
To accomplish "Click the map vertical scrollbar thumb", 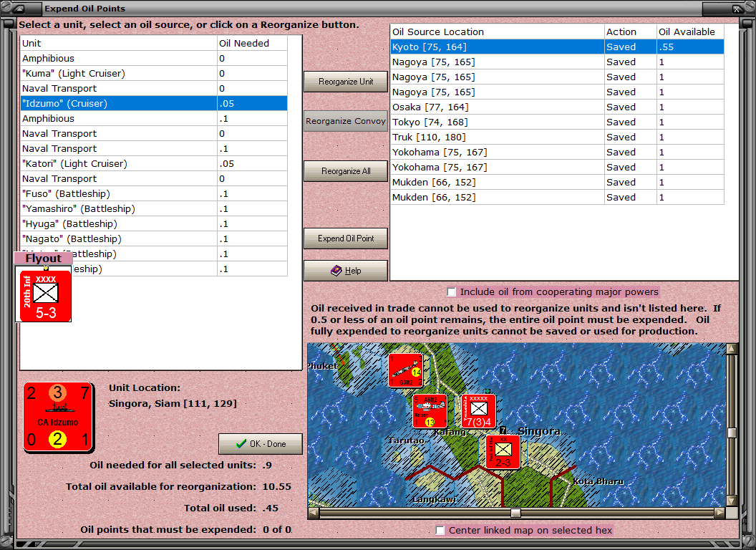I will pos(732,433).
